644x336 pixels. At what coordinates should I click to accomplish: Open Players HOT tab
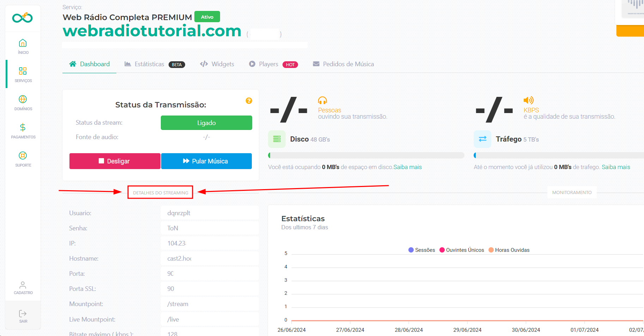coord(273,64)
